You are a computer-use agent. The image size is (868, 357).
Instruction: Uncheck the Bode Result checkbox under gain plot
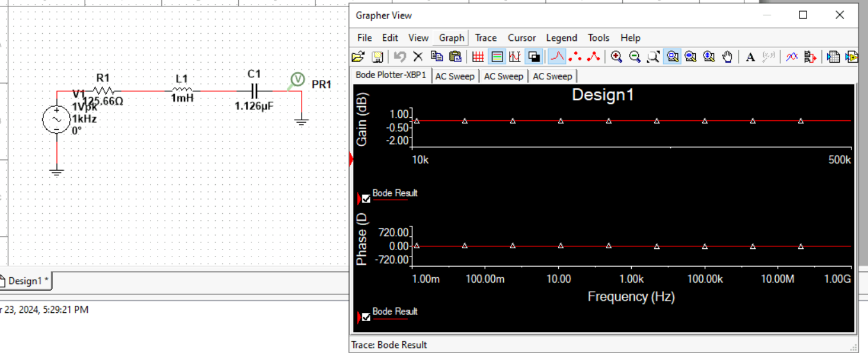point(366,198)
